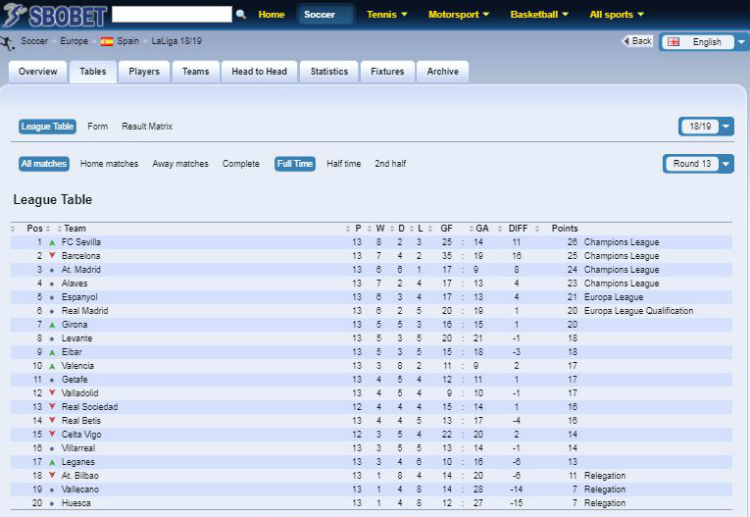The image size is (750, 517).
Task: Select the Home matches filter
Action: point(109,164)
